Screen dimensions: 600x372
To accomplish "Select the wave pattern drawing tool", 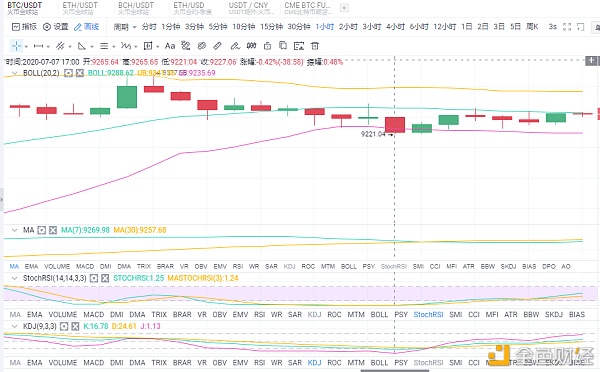I will 126,46.
